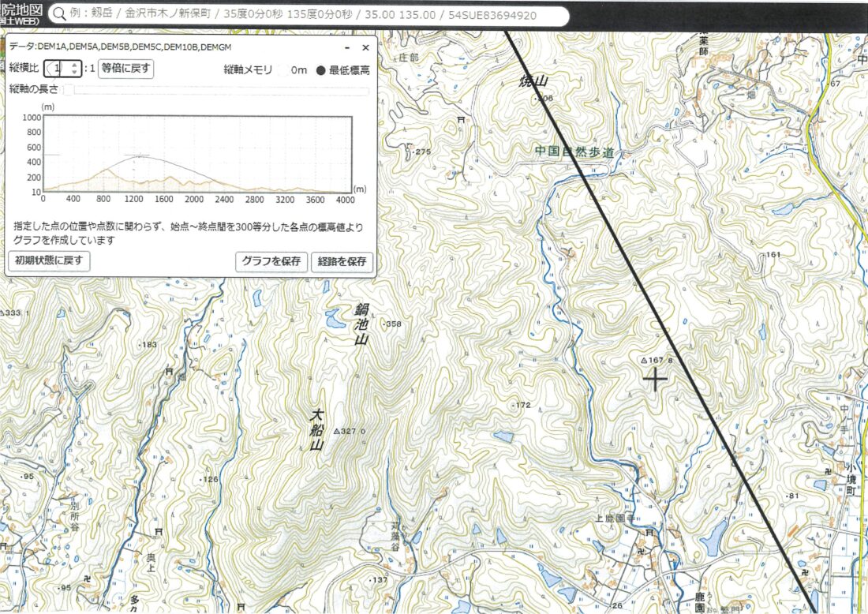Viewport: 868px width, 614px height.
Task: Click the 等倍に戻す button
Action: [125, 69]
